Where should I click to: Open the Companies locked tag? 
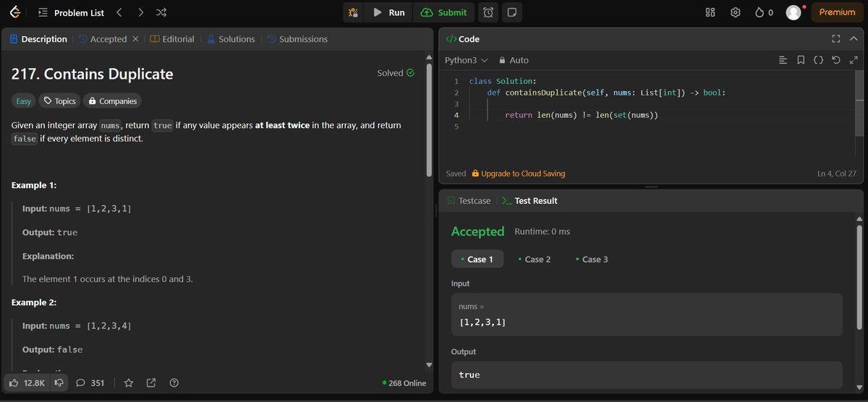pos(112,101)
